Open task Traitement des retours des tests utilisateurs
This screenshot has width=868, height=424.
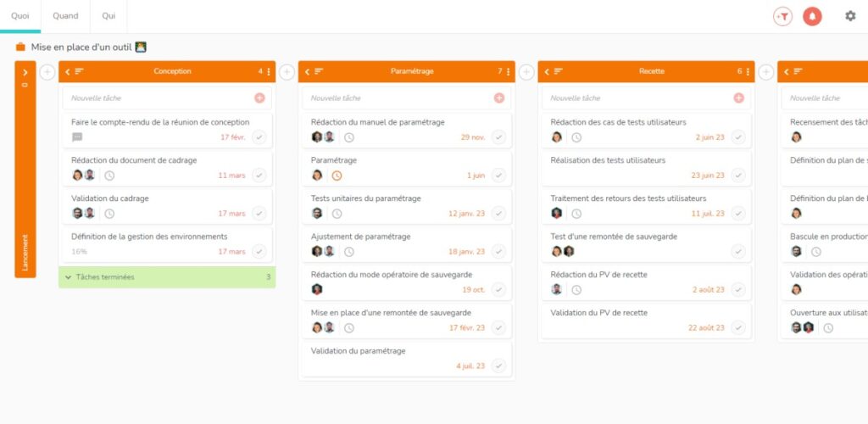[x=628, y=198]
